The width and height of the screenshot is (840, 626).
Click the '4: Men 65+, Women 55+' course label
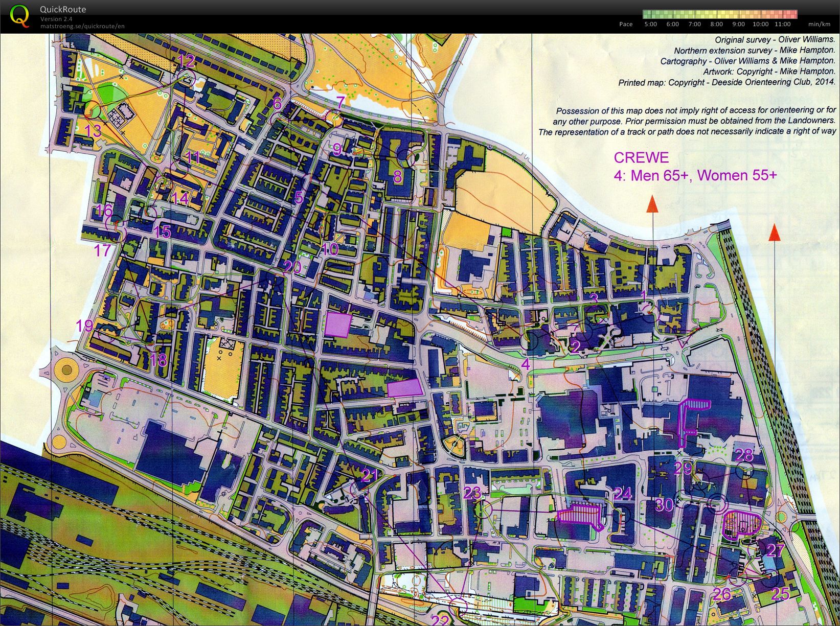[x=695, y=175]
